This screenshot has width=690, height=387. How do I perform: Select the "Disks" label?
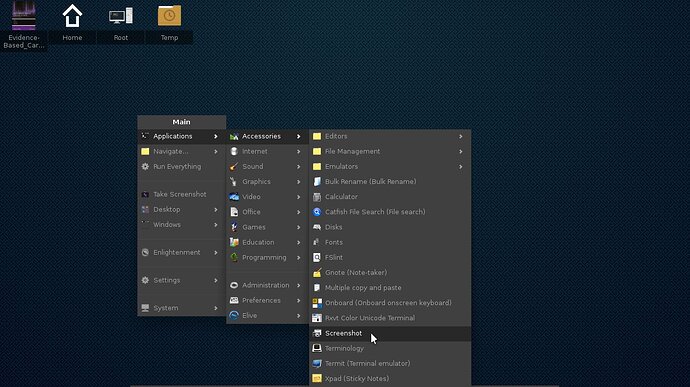[334, 227]
